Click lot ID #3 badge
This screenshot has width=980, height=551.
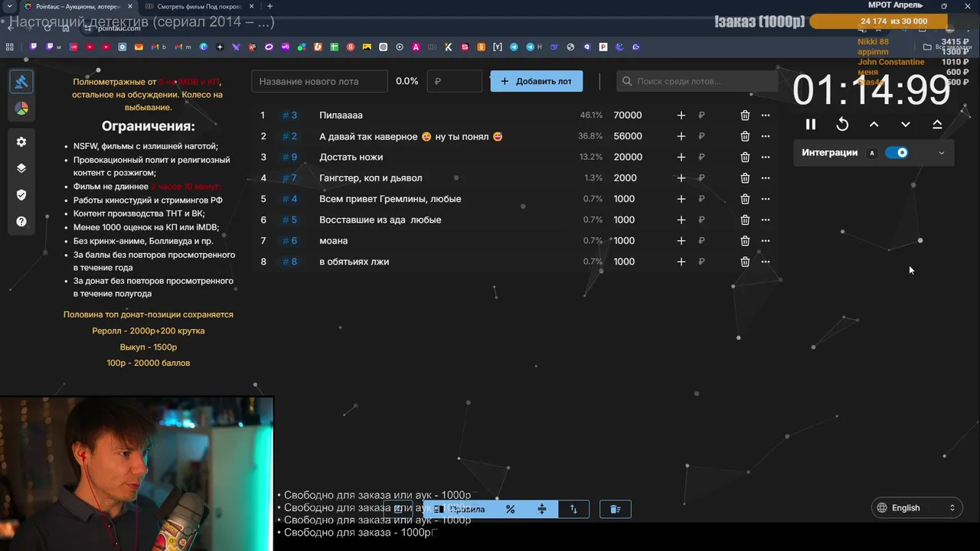[289, 116]
